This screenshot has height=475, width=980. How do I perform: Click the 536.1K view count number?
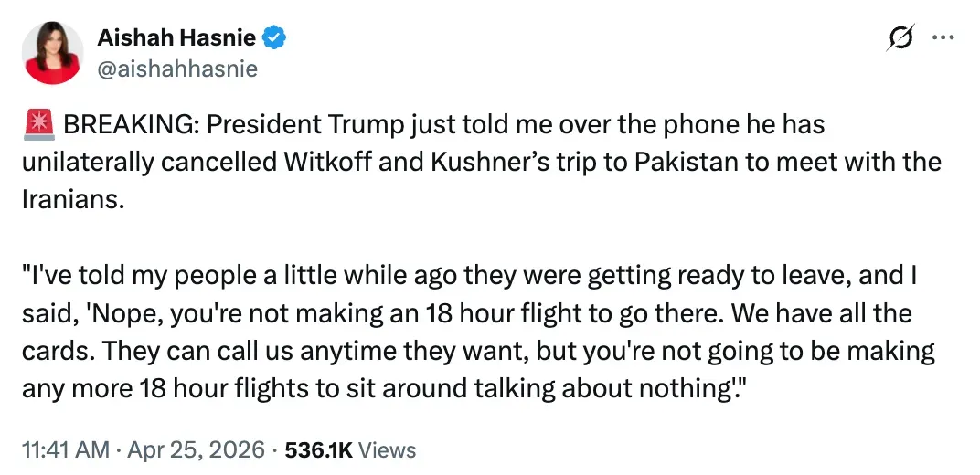click(318, 449)
